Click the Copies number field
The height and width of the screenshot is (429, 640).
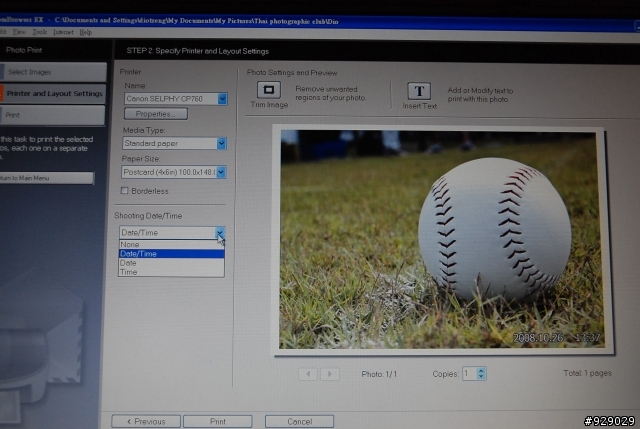click(469, 373)
